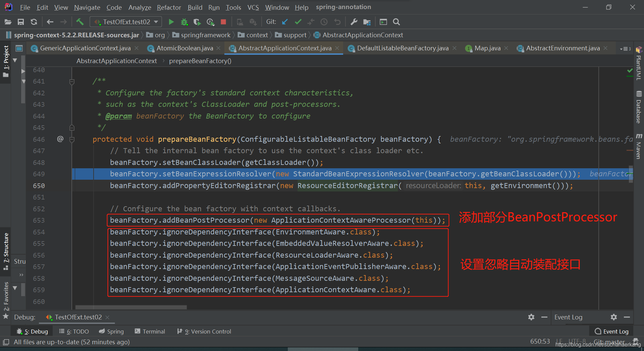
Task: Open the Navigate menu
Action: (x=87, y=7)
